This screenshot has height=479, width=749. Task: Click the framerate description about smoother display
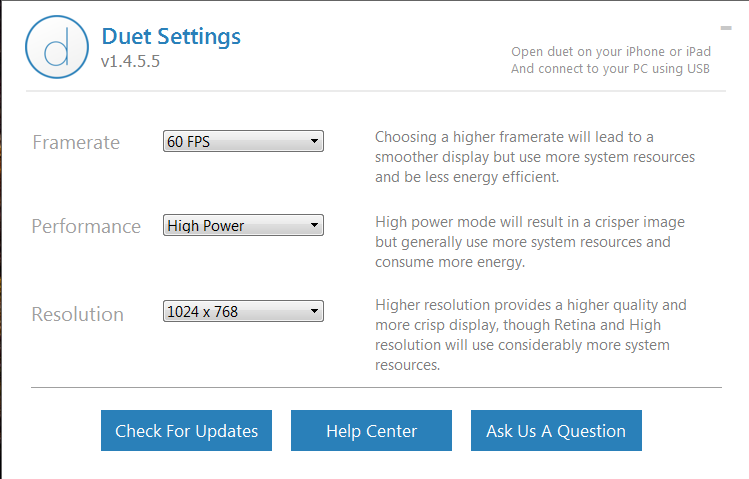click(535, 157)
